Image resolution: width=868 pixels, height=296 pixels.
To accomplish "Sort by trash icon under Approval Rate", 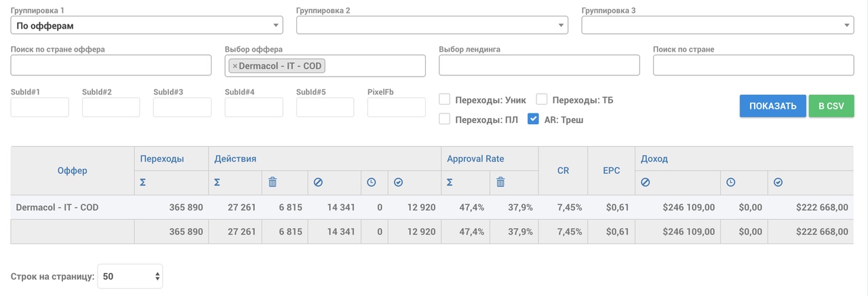I will click(x=500, y=182).
